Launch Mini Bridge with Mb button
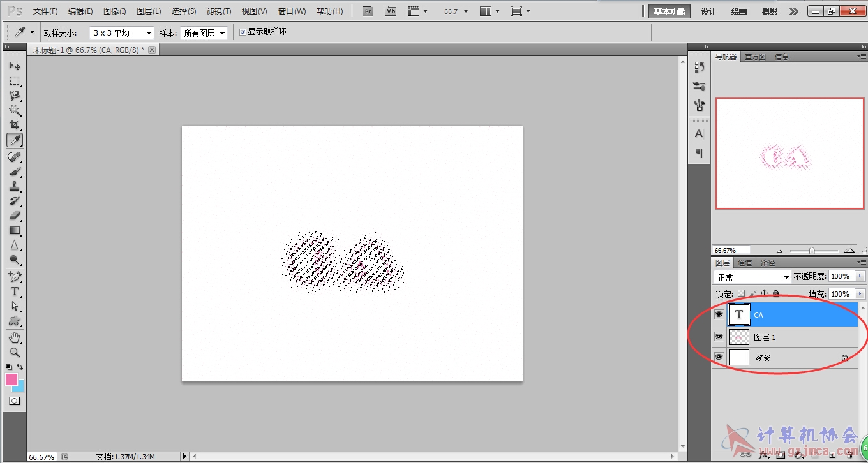868x463 pixels. point(391,11)
